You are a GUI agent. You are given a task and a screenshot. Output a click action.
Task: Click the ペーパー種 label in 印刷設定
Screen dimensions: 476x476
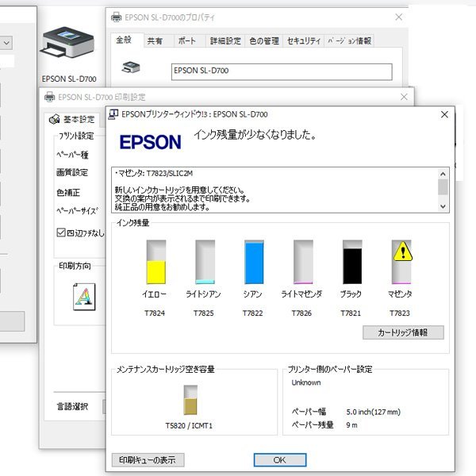pos(72,155)
